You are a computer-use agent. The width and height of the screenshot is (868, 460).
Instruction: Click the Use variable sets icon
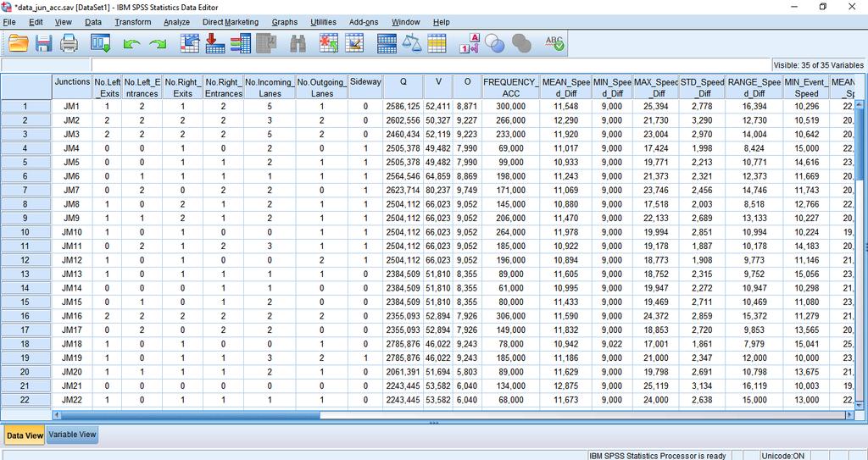[494, 43]
